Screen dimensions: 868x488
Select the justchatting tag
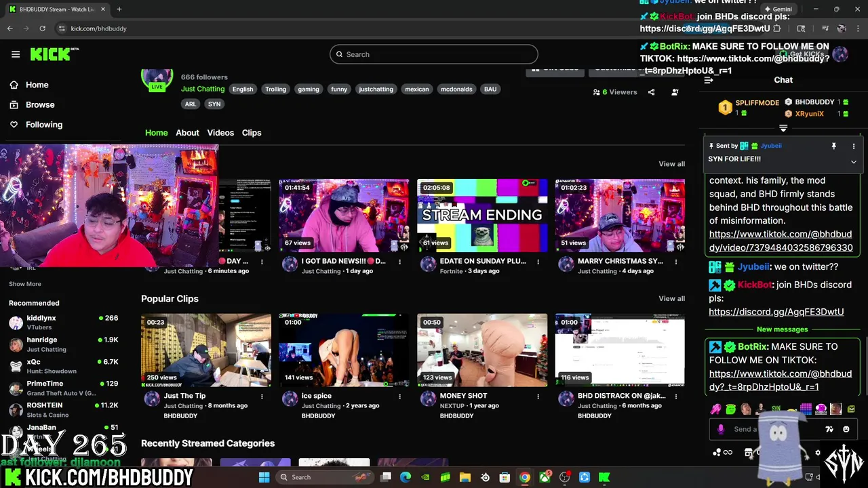click(x=376, y=89)
